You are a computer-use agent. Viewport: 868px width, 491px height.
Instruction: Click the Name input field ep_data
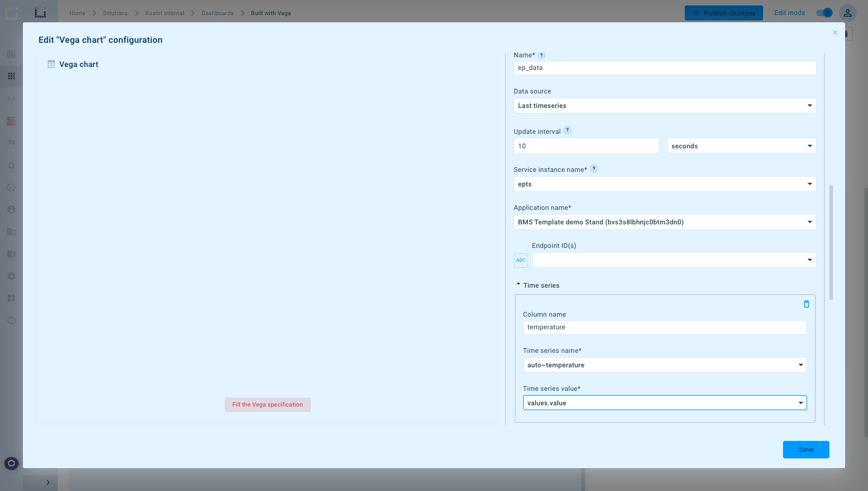tap(665, 68)
